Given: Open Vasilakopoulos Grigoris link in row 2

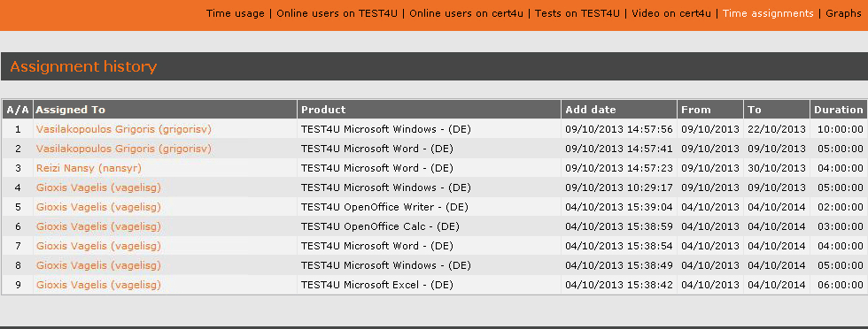Looking at the screenshot, I should [124, 149].
